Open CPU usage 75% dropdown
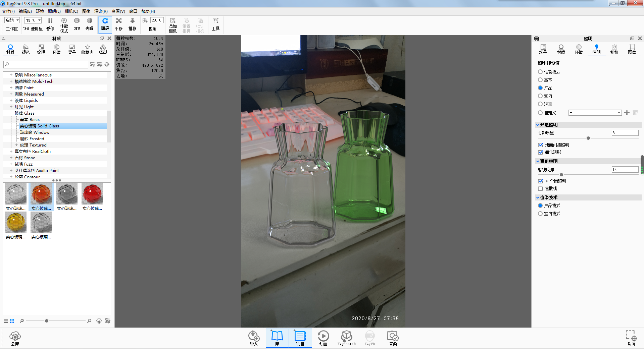 (x=33, y=20)
